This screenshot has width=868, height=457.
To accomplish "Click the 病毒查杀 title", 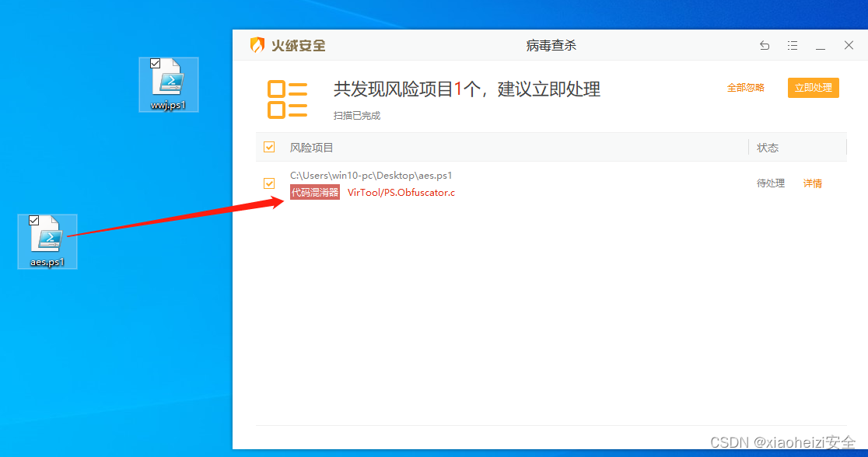I will point(551,44).
